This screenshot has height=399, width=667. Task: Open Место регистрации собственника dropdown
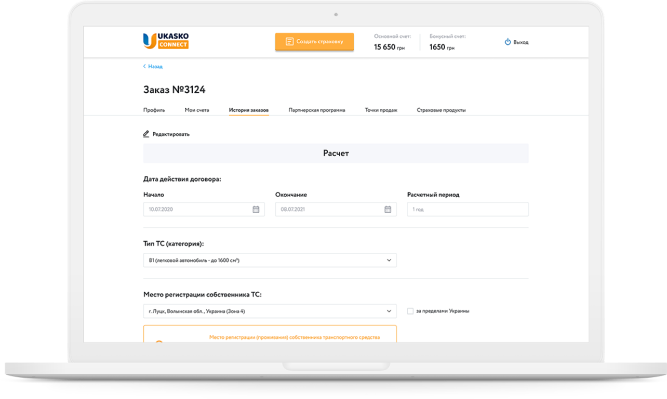270,311
